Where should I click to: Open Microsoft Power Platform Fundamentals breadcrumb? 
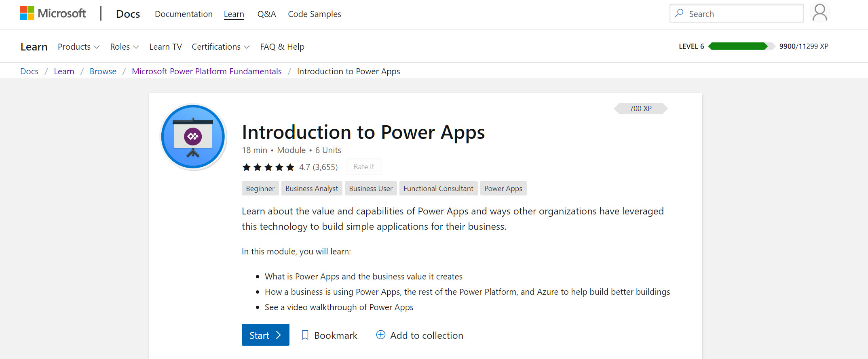pyautogui.click(x=207, y=71)
